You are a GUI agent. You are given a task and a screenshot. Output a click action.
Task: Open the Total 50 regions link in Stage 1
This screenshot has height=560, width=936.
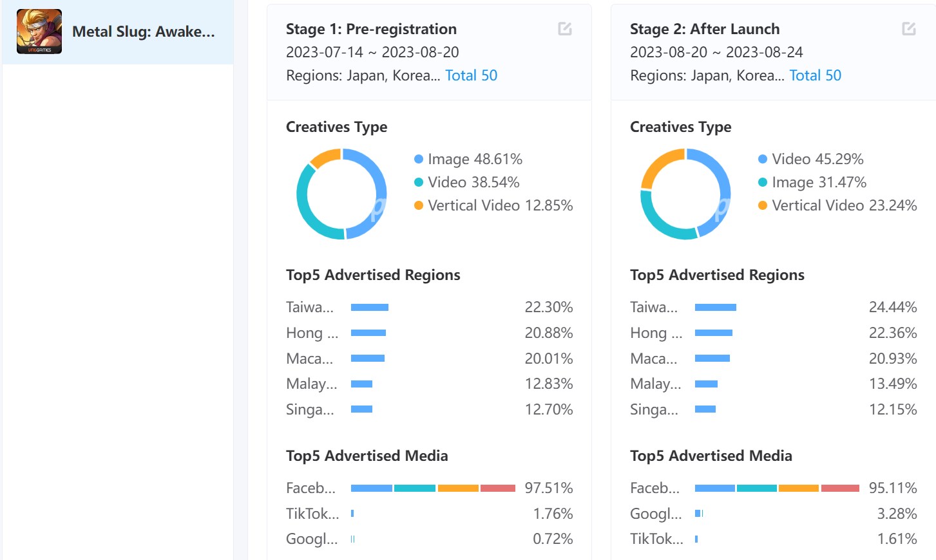tap(471, 75)
